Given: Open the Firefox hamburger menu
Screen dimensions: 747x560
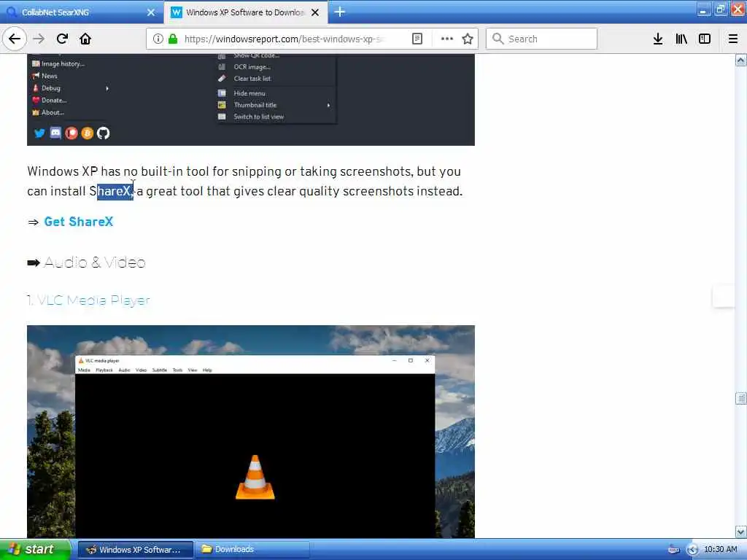Looking at the screenshot, I should [733, 39].
